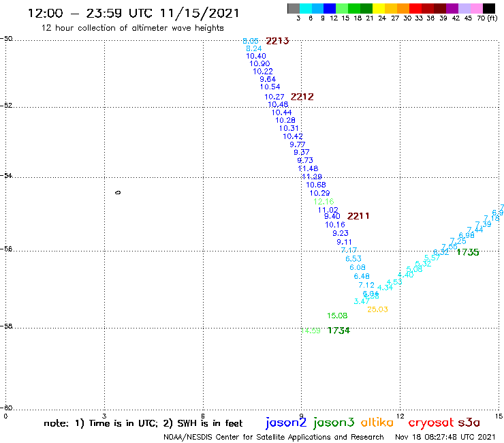
Task: Click the wave height value 7.12
Action: click(366, 286)
